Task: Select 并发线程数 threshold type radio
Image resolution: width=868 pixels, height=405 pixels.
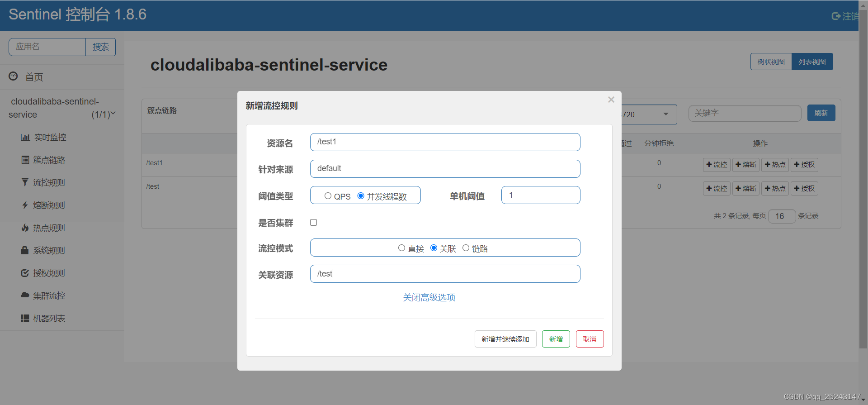Action: (x=361, y=196)
